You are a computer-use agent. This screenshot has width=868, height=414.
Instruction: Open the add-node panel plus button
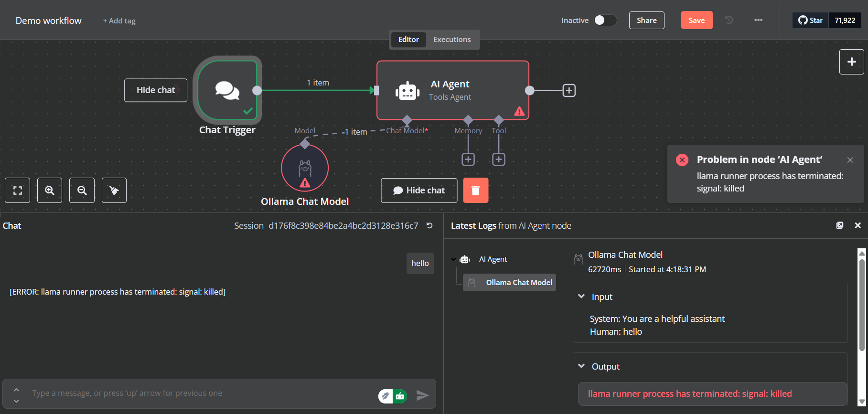tap(851, 62)
